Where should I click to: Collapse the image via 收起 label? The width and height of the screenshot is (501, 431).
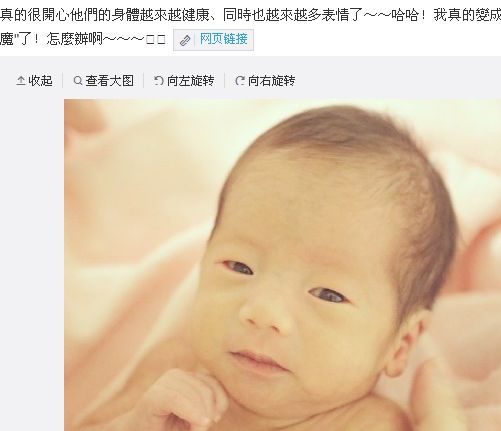coord(40,81)
